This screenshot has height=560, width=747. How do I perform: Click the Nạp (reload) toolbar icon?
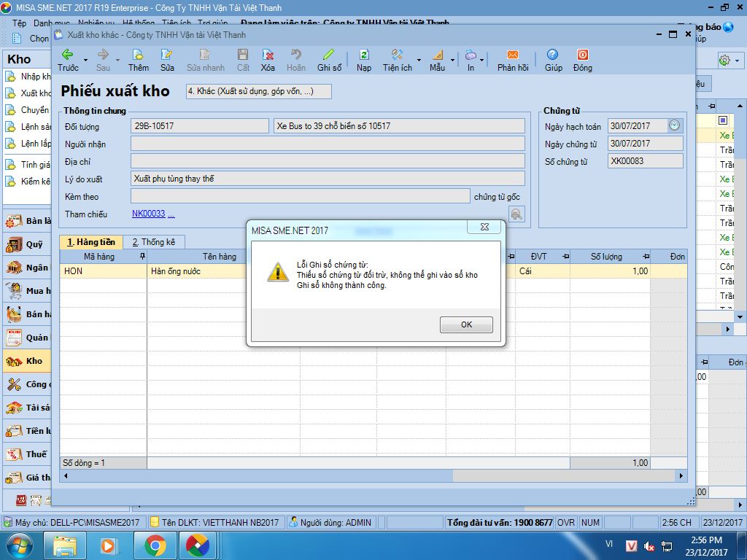coord(364,54)
